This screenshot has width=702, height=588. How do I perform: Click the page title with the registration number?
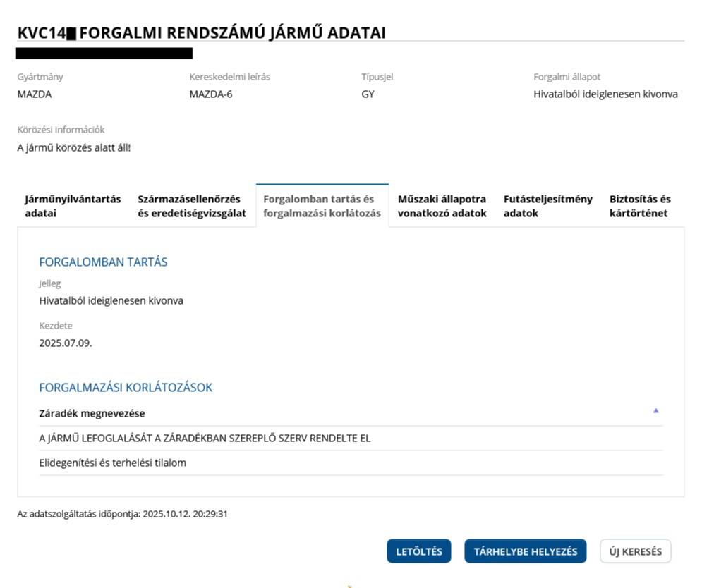[201, 32]
